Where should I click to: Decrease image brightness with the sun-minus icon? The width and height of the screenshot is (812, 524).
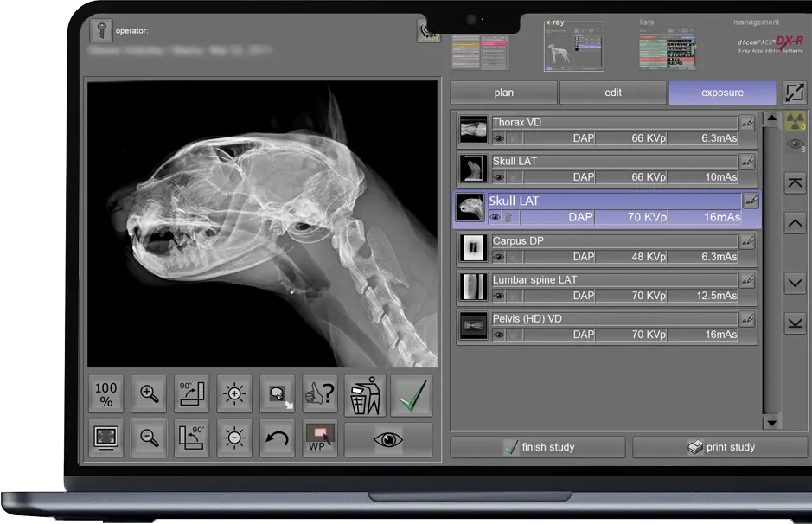point(234,438)
